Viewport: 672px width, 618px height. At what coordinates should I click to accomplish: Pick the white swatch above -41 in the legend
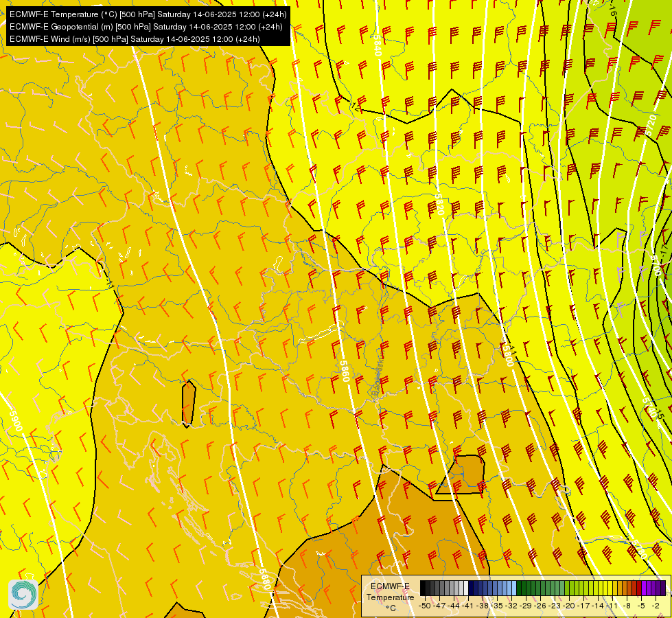click(x=466, y=588)
